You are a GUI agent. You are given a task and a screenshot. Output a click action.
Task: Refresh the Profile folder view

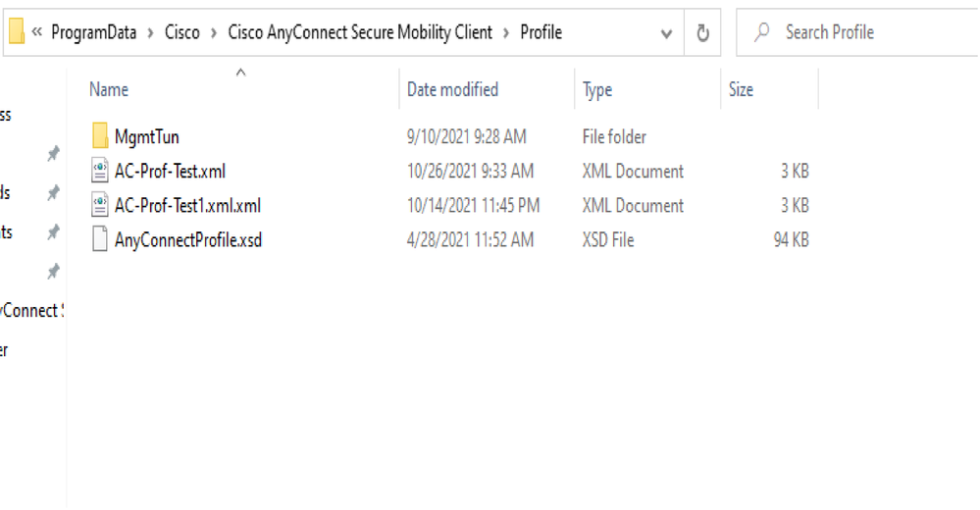click(702, 32)
